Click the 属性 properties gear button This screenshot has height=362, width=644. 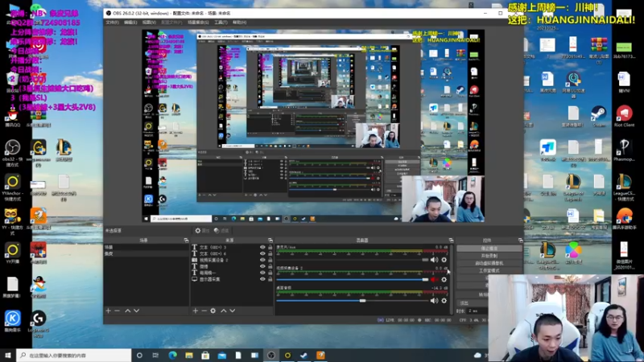pyautogui.click(x=202, y=231)
